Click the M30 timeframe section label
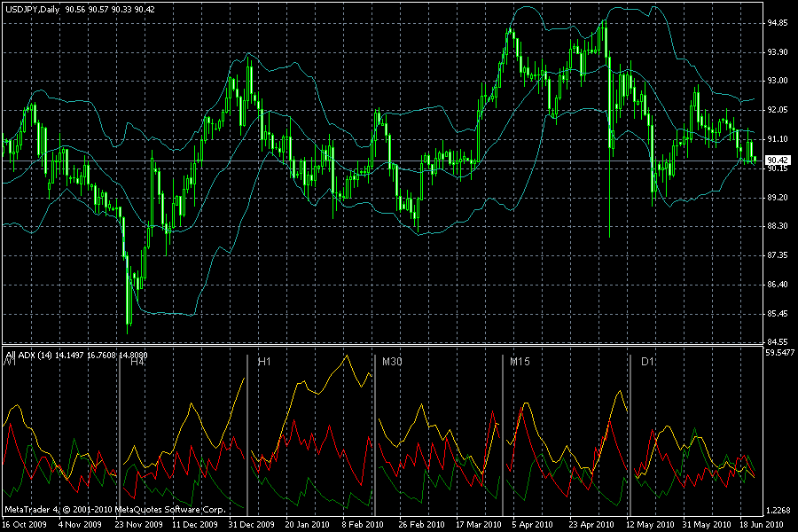Image resolution: width=798 pixels, height=532 pixels. (392, 362)
